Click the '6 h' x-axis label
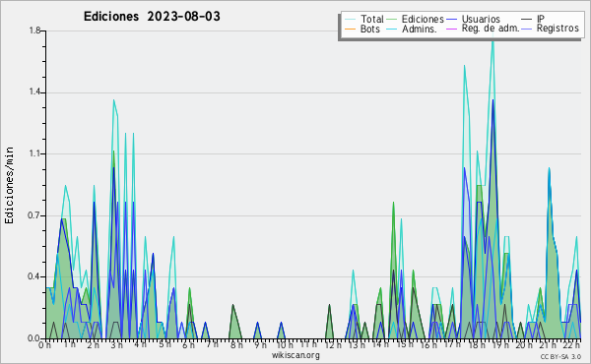591x364 pixels. [x=188, y=344]
